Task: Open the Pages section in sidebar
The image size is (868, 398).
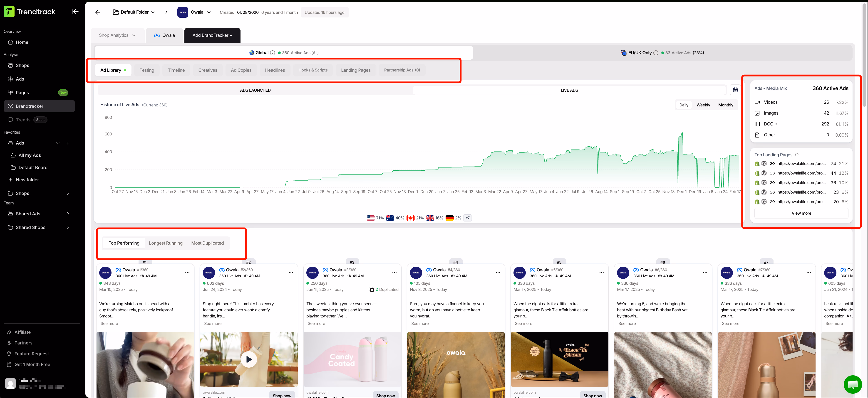Action: coord(22,92)
